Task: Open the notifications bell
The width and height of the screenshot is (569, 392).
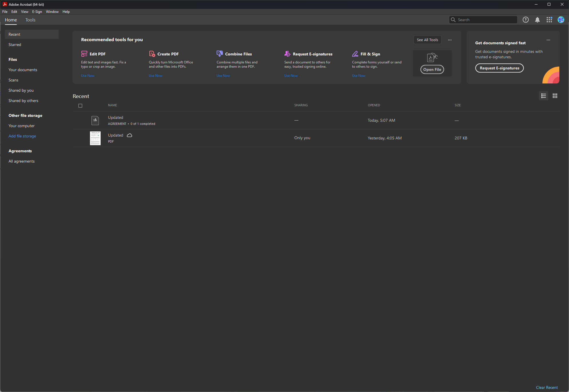Action: point(537,20)
